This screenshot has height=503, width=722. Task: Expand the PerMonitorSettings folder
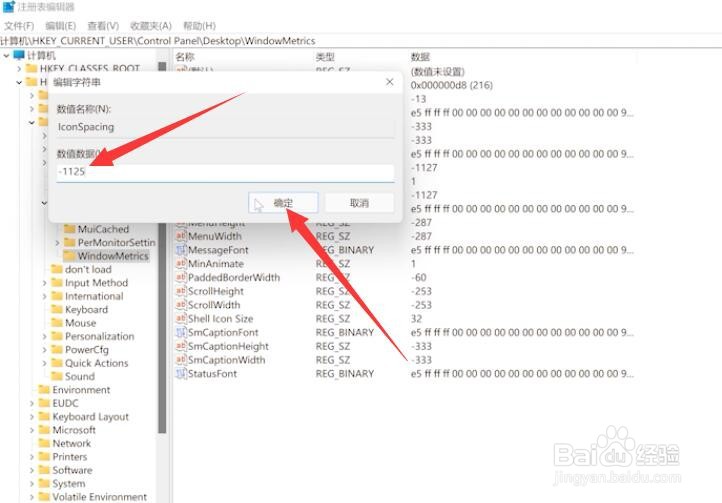[58, 242]
